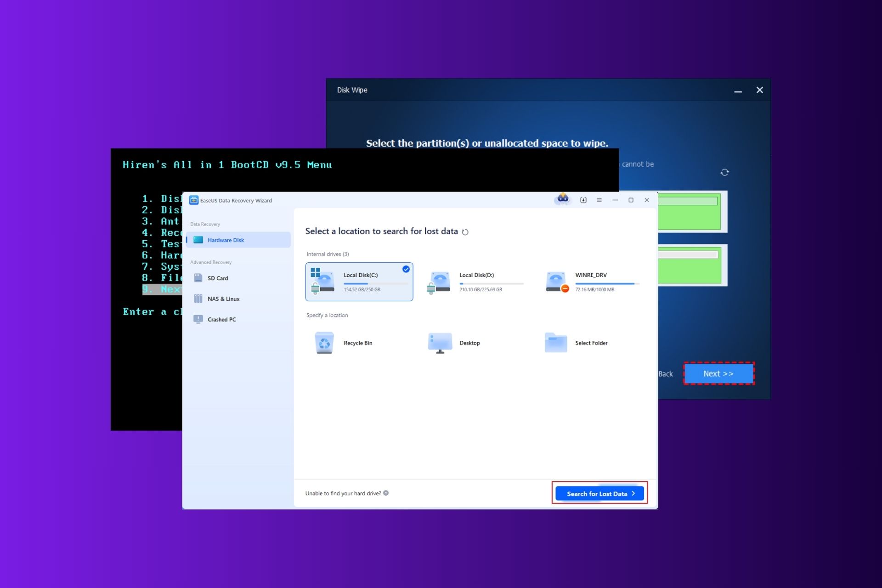Refresh the drive list

(466, 232)
